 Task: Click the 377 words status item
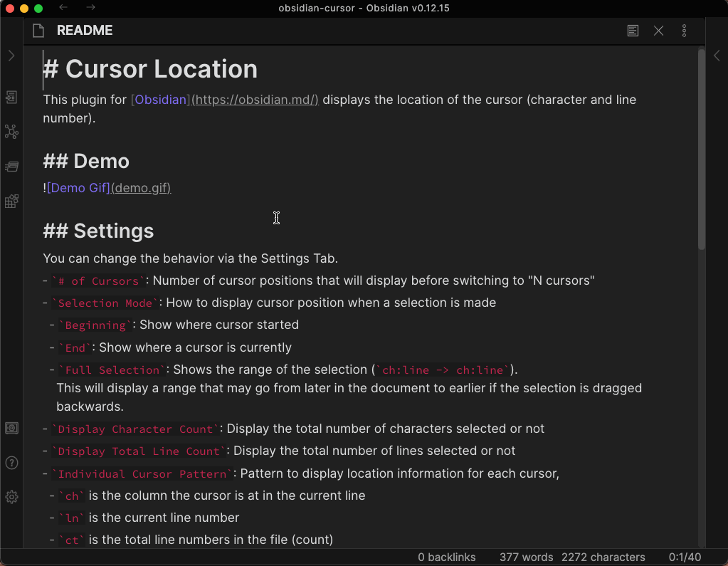(526, 557)
